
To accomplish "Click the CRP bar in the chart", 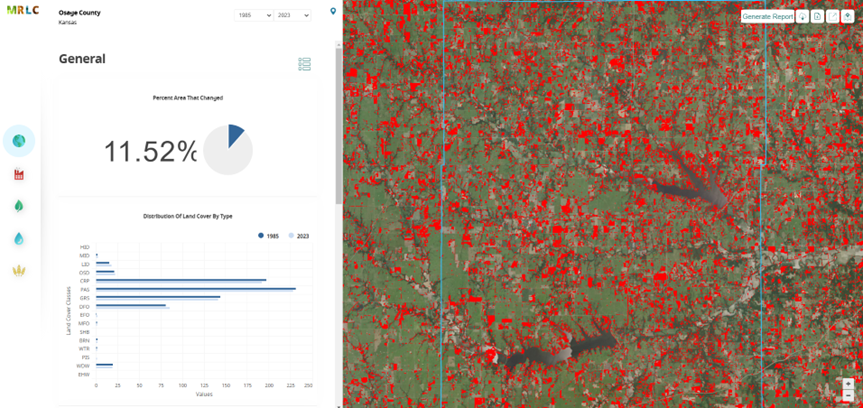I will tap(181, 280).
